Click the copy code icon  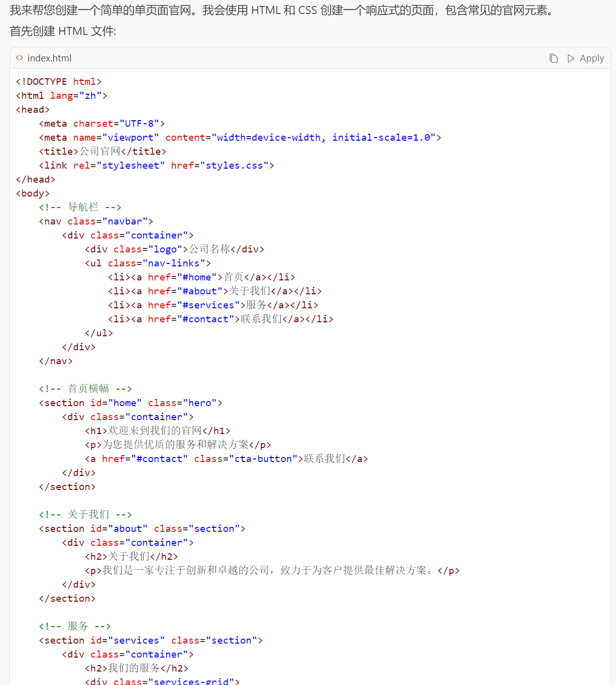click(x=553, y=58)
